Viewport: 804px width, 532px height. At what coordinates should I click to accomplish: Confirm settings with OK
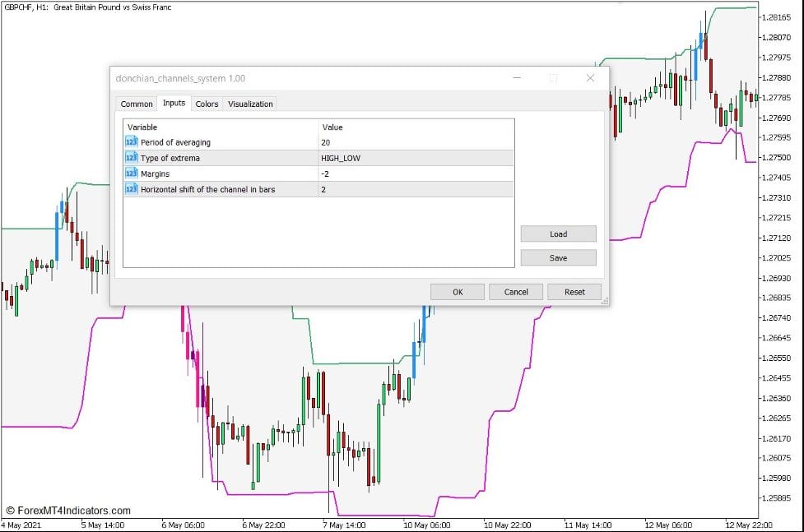coord(457,291)
